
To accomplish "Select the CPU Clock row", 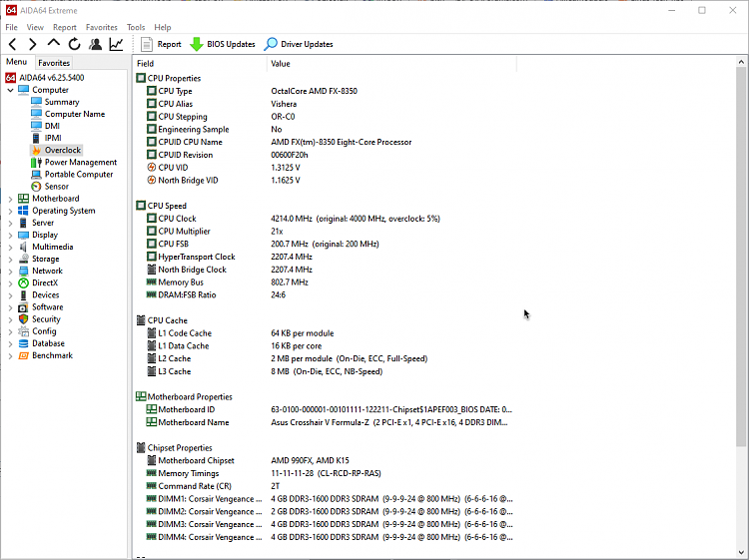I will point(325,219).
